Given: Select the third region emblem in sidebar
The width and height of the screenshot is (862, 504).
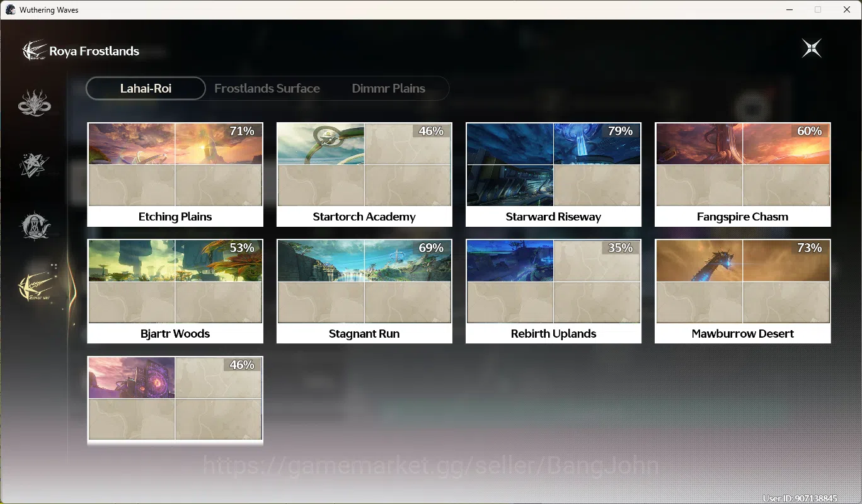Looking at the screenshot, I should (x=35, y=226).
